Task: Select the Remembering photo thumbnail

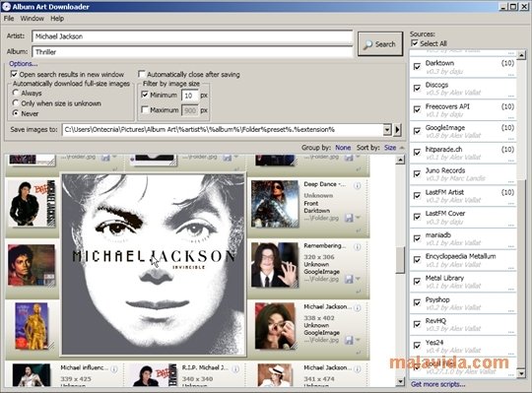Action: click(275, 265)
